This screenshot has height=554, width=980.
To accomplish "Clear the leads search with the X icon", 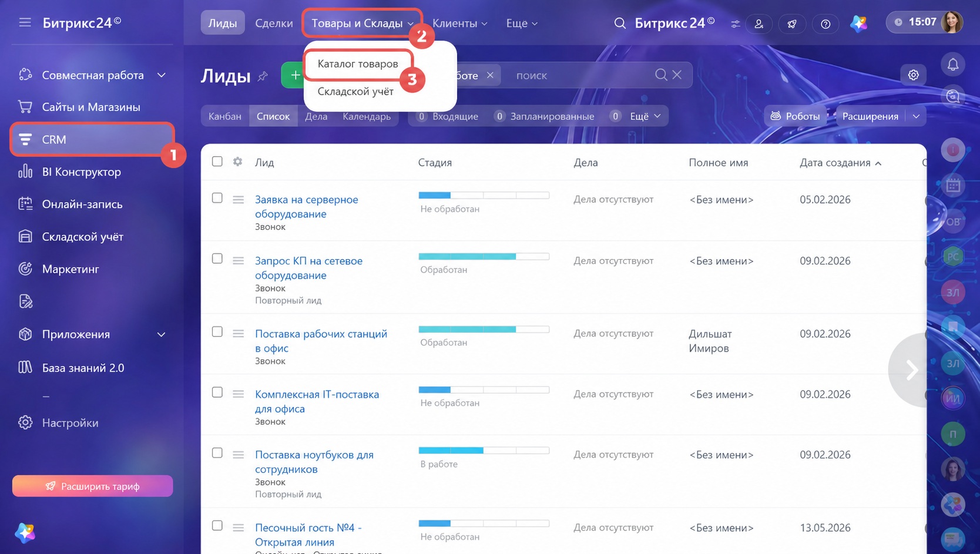I will 677,75.
